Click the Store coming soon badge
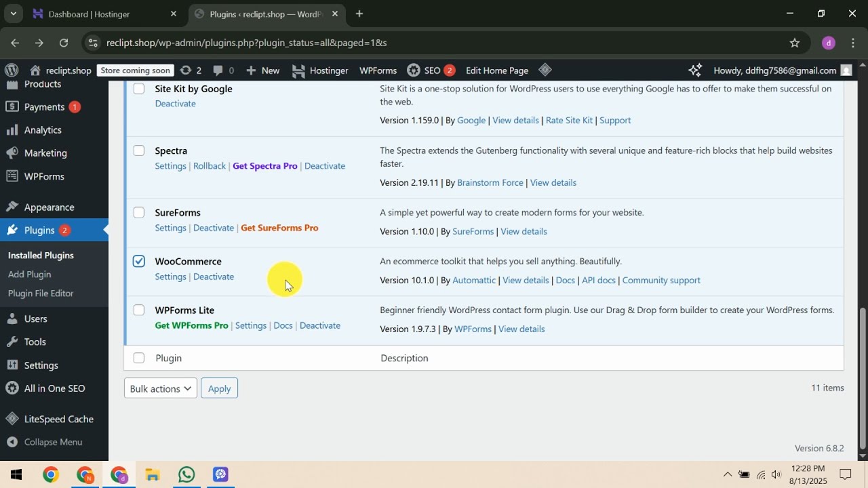This screenshot has height=488, width=868. [x=135, y=70]
